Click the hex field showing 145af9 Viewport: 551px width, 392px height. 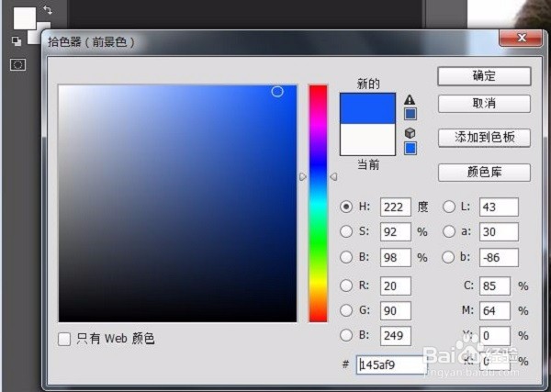pyautogui.click(x=391, y=364)
